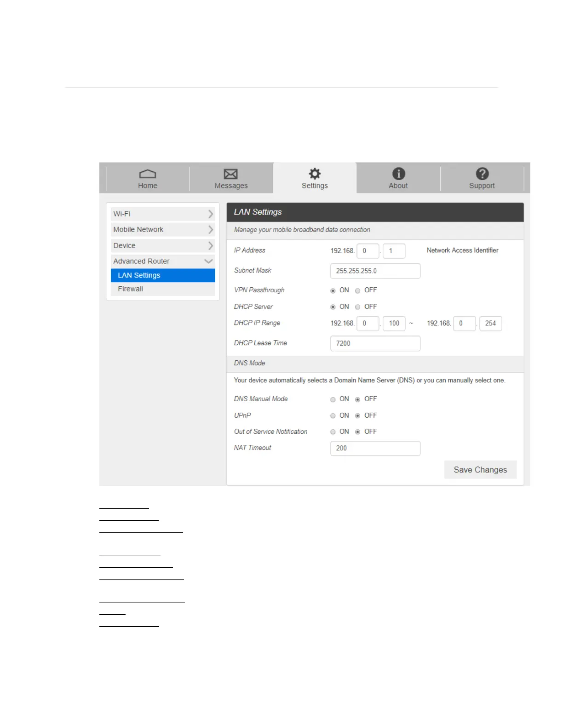563x728 pixels.
Task: Collapse the Advanced Router section arrow
Action: coord(208,261)
